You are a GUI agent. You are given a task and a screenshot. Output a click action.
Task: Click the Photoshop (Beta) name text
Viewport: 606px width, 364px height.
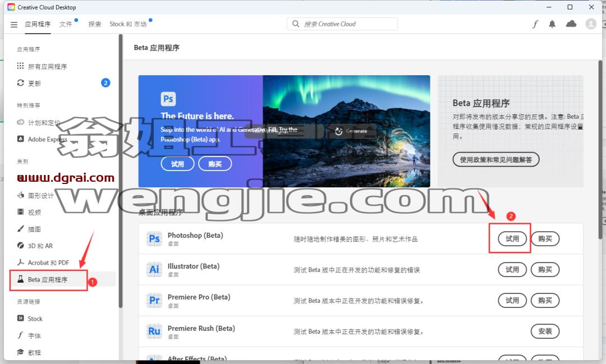point(195,236)
